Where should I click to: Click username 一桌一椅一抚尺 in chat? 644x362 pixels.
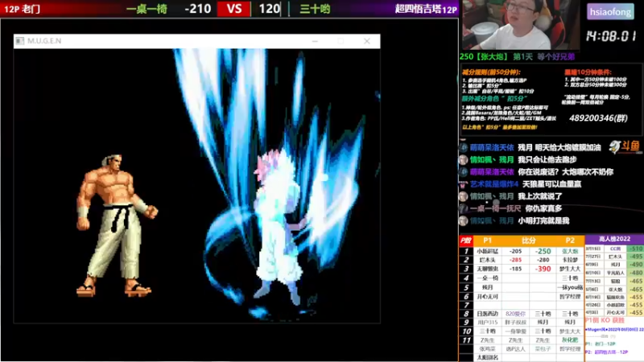click(x=495, y=208)
